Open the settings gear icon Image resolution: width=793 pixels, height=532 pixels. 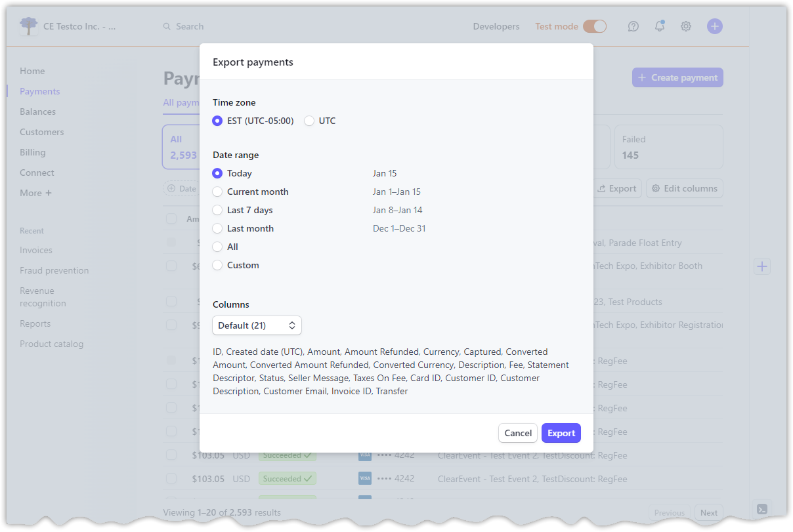[x=685, y=26]
